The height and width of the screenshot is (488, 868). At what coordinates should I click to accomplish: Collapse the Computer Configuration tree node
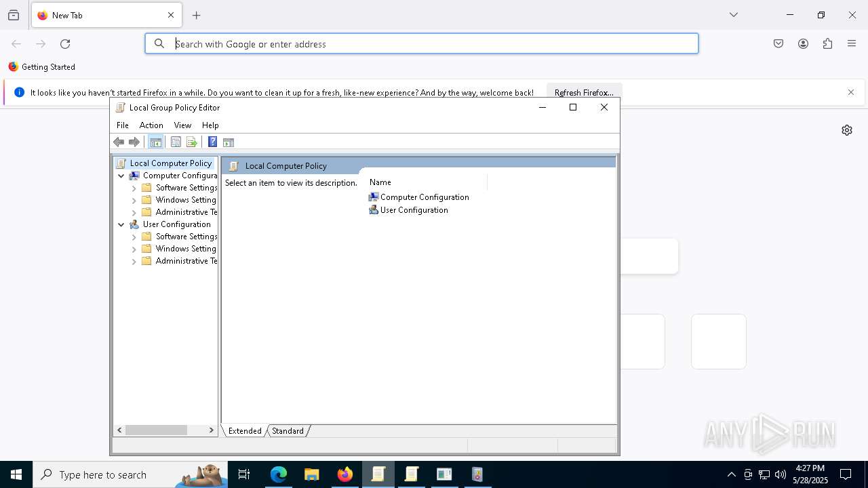(x=121, y=176)
